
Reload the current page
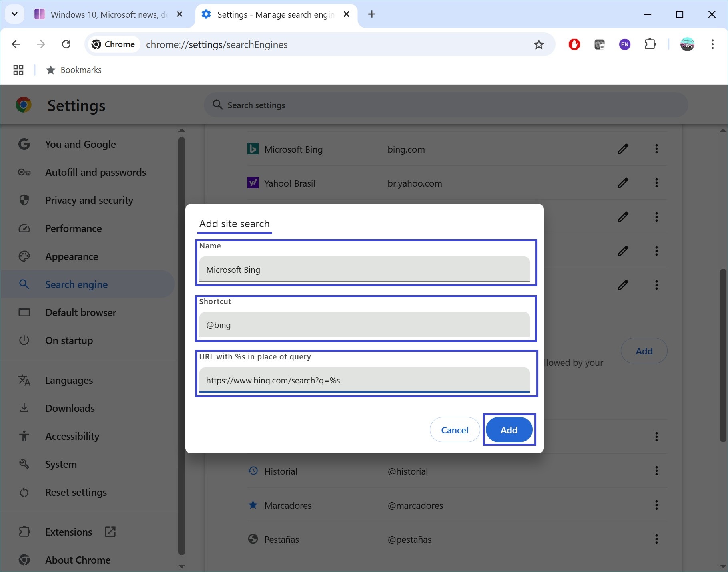(x=66, y=44)
